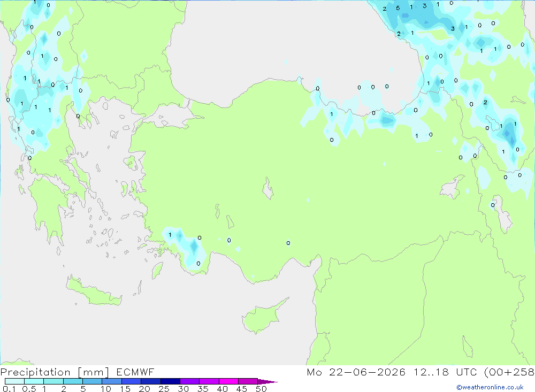Click the 35–40 mm violet legend swatch
Image resolution: width=535 pixels, height=392 pixels.
coord(209,381)
